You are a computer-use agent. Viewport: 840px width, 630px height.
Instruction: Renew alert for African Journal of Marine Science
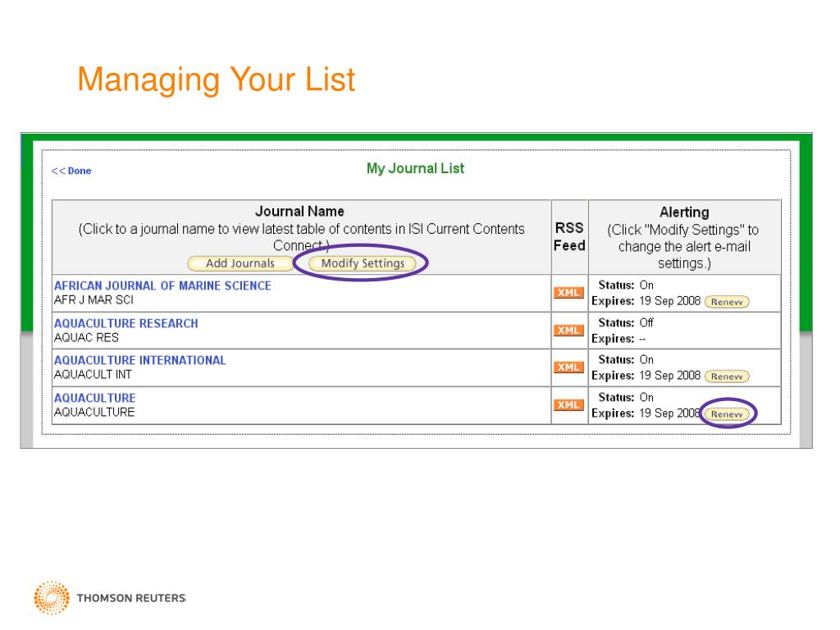(727, 302)
